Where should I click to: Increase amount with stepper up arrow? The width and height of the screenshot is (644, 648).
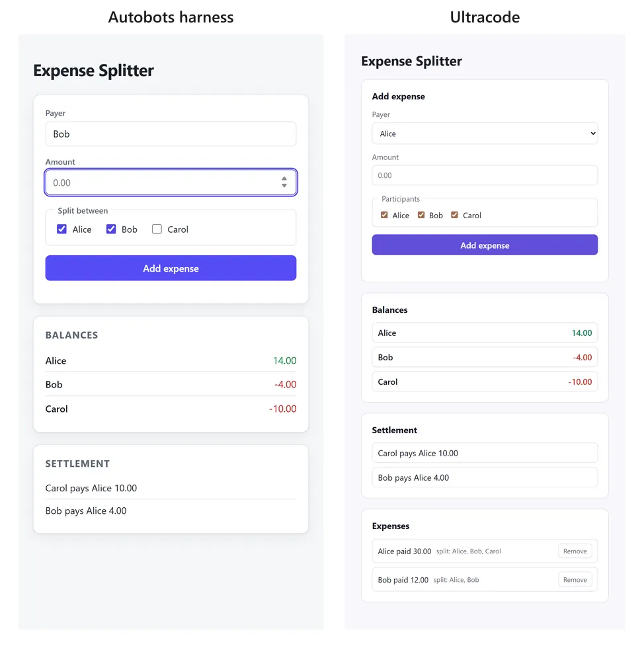click(x=284, y=179)
